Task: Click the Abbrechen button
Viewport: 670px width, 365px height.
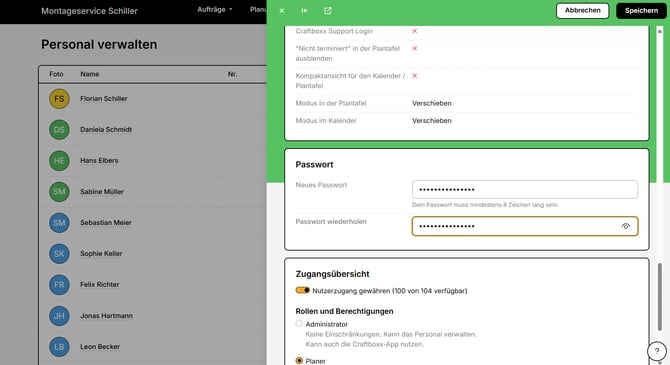Action: pos(582,11)
